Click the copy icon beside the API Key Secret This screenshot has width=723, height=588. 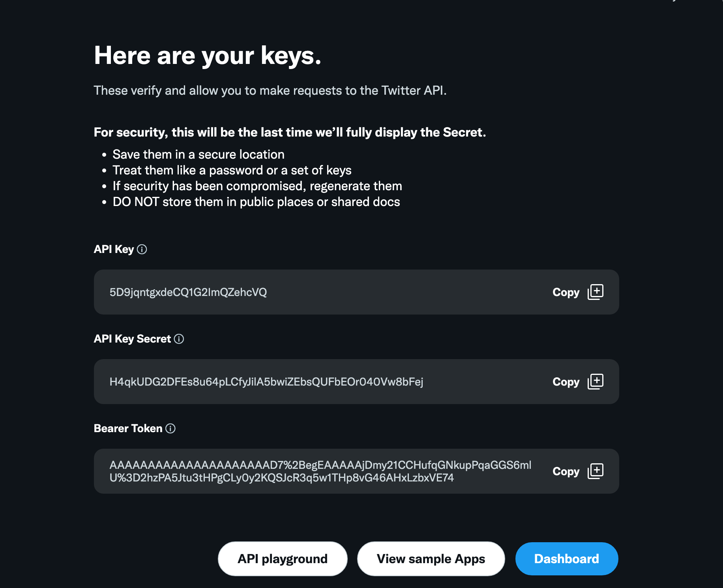596,382
